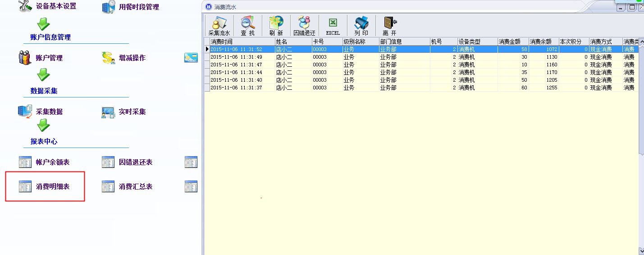The height and width of the screenshot is (255, 644).
Task: Open 账户管理 module
Action: 41,58
